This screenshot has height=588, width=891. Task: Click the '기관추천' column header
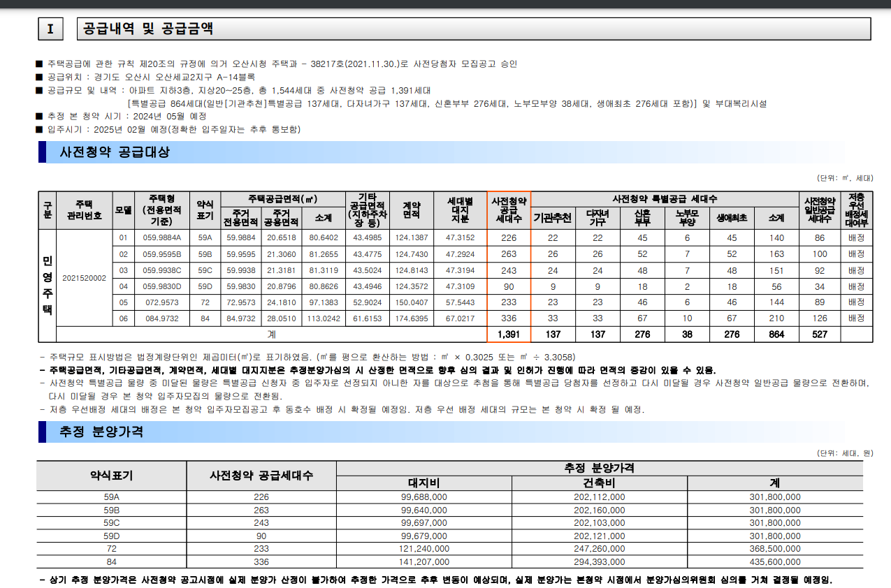(551, 218)
